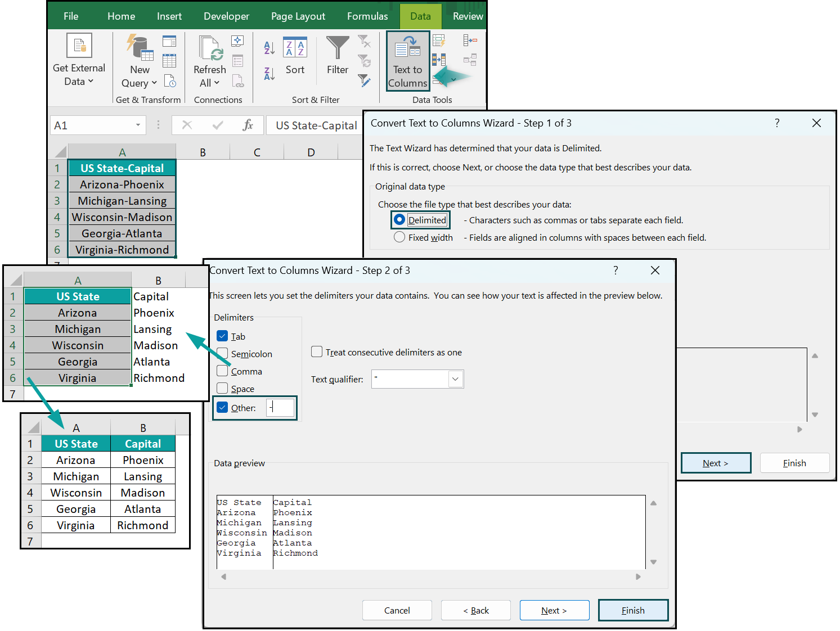Open the Text qualifier dropdown

click(x=456, y=379)
